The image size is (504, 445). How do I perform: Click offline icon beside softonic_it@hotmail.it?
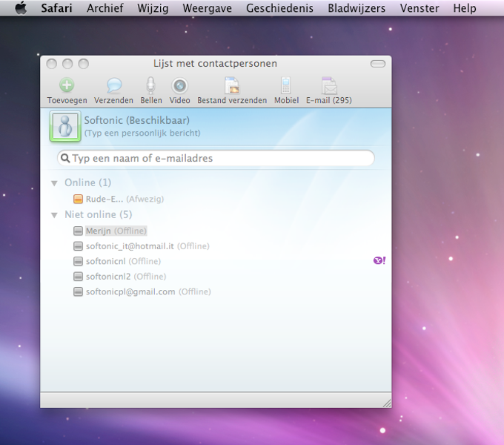point(78,246)
